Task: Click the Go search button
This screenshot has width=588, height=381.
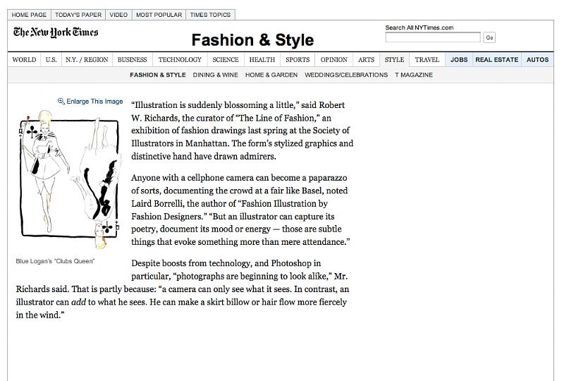Action: (489, 37)
